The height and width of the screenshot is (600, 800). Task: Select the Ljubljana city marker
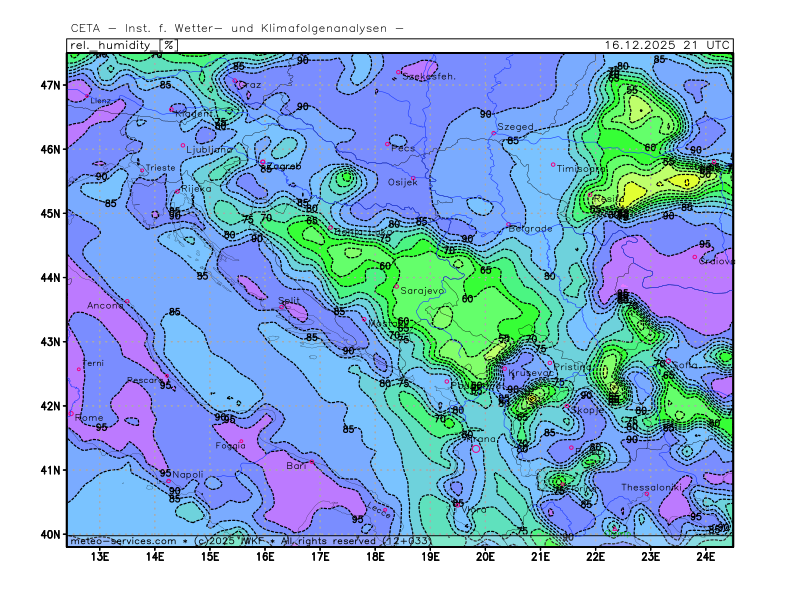[x=183, y=145]
